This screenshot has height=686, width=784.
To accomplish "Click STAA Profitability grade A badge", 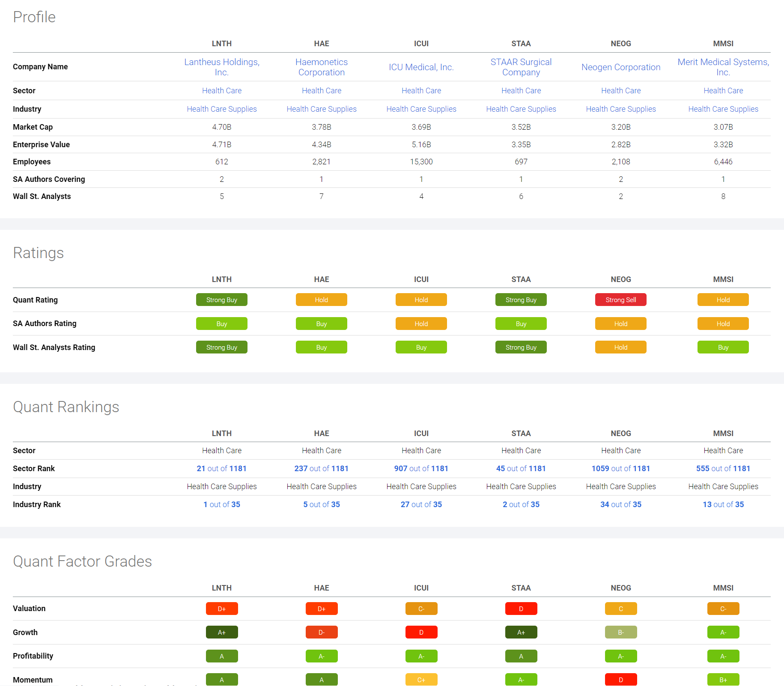I will point(521,656).
